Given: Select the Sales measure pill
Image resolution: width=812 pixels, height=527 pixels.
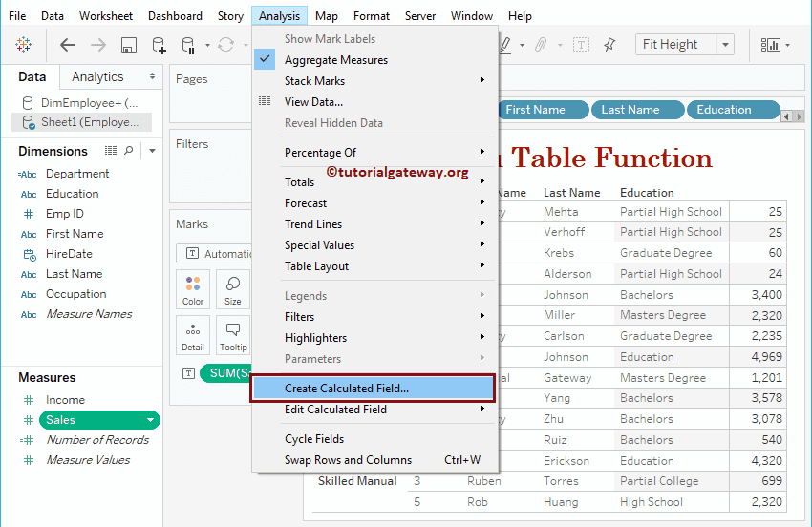Looking at the screenshot, I should pos(99,420).
